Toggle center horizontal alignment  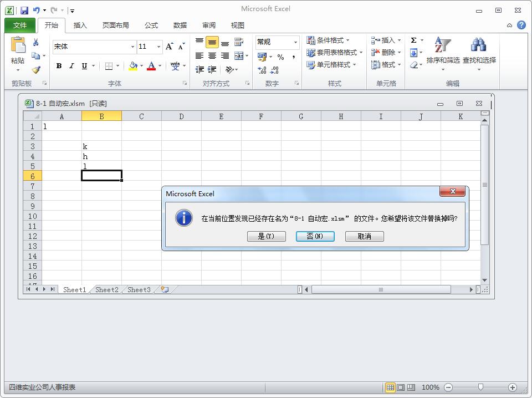[212, 55]
